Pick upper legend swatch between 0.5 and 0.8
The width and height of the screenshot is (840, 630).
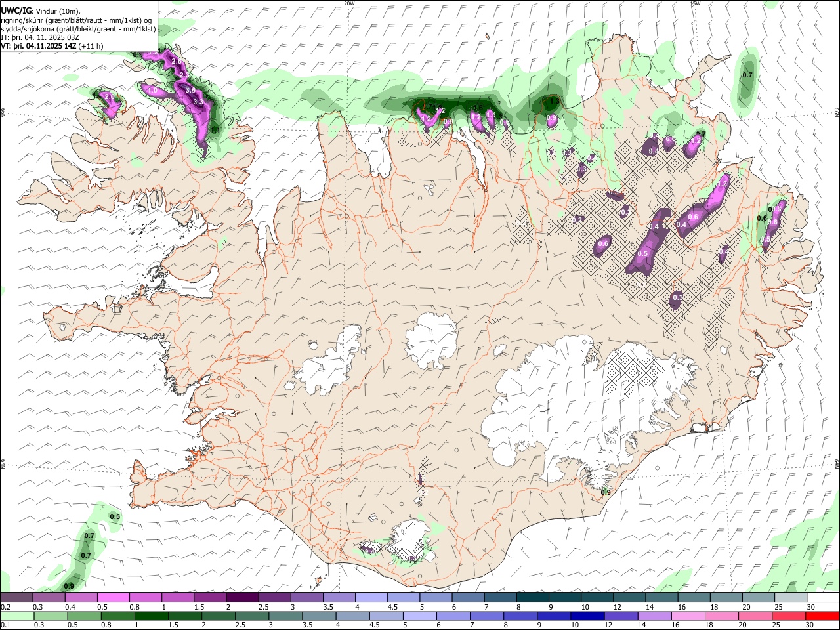113,598
